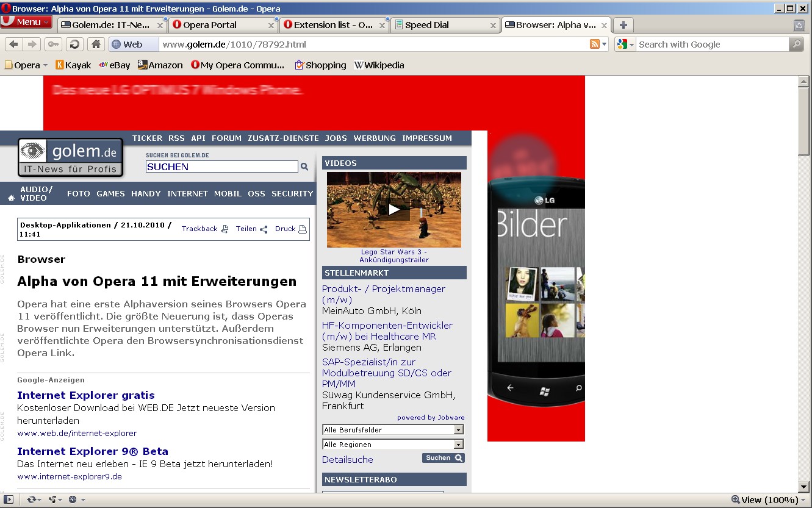Navigate back with the back arrow
The width and height of the screenshot is (812, 508).
tap(13, 44)
